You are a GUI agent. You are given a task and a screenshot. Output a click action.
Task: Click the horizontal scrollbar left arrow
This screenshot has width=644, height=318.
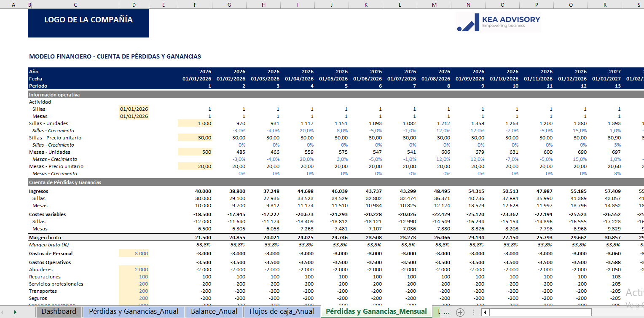point(486,312)
